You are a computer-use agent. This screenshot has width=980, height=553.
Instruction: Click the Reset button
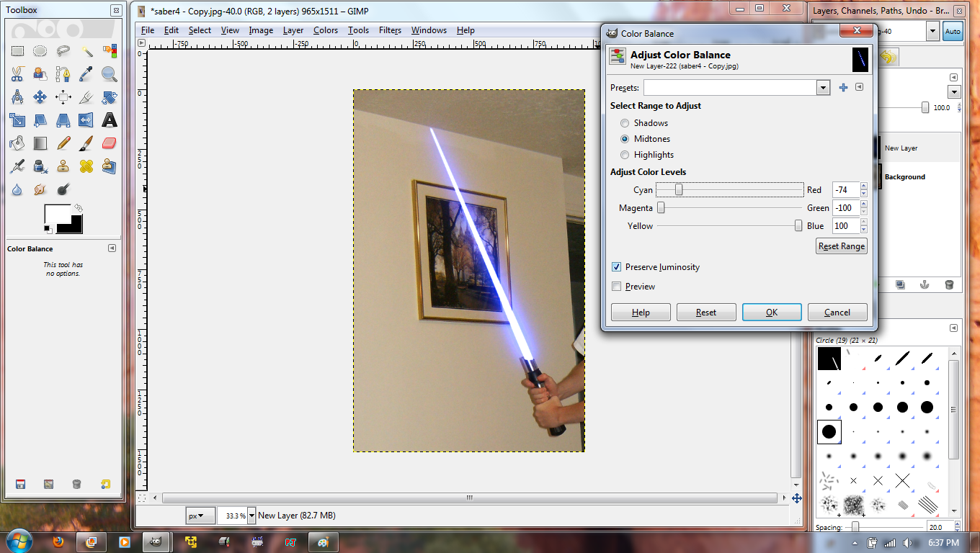click(x=706, y=313)
